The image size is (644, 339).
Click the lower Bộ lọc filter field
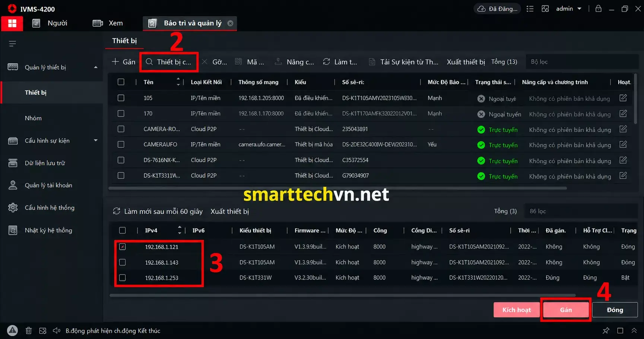pos(581,211)
